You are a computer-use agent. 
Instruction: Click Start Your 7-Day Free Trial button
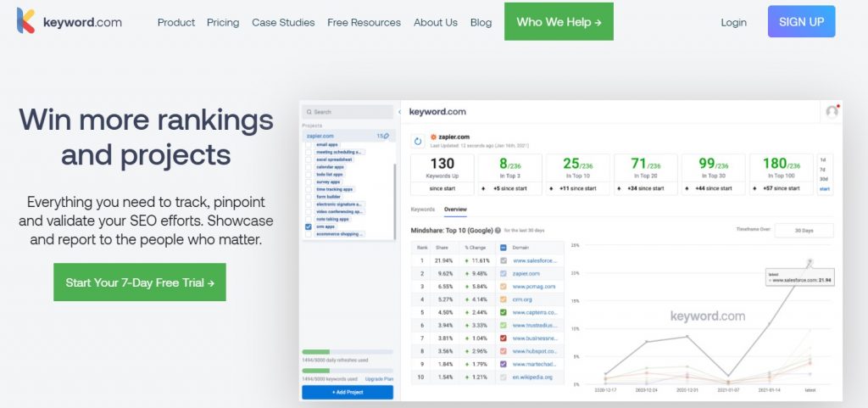pos(140,282)
